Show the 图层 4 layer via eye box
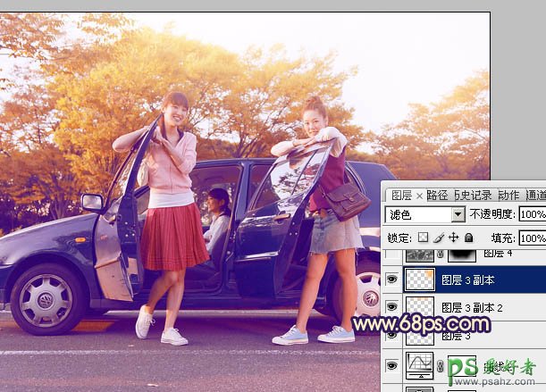Image resolution: width=546 pixels, height=392 pixels. coord(391,255)
